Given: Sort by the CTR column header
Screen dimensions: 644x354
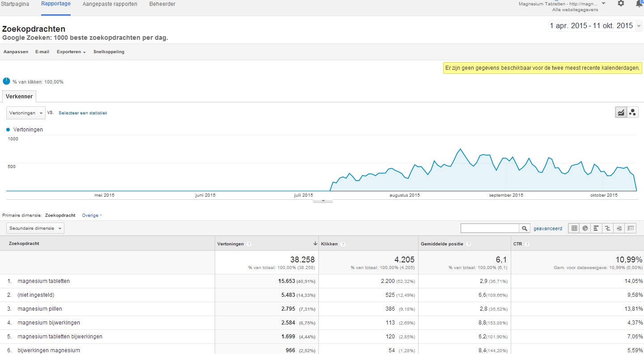Looking at the screenshot, I should click(517, 244).
